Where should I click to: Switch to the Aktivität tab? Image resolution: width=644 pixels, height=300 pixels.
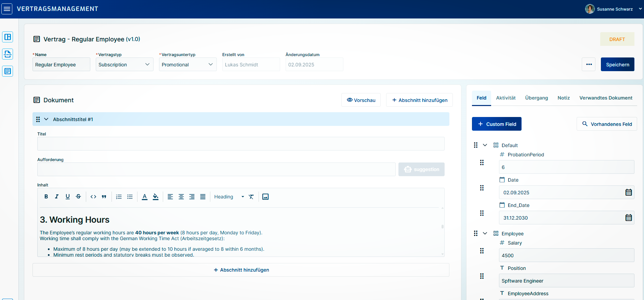click(x=505, y=98)
